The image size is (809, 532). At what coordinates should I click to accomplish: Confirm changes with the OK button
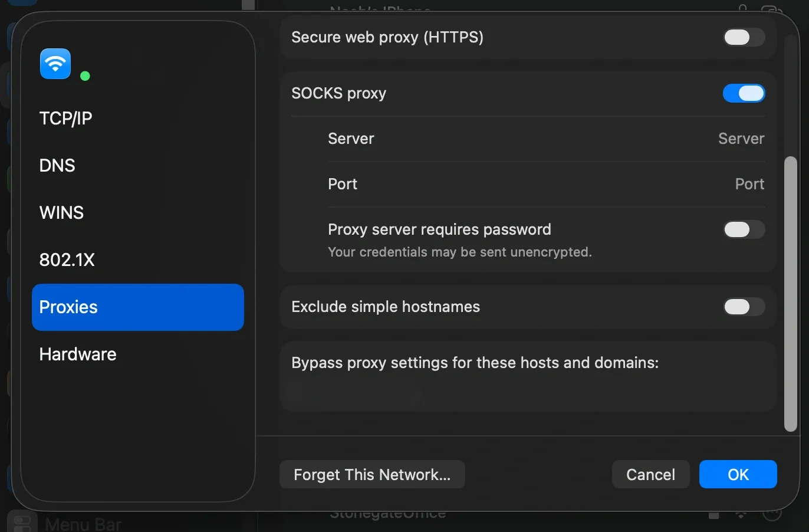click(738, 474)
